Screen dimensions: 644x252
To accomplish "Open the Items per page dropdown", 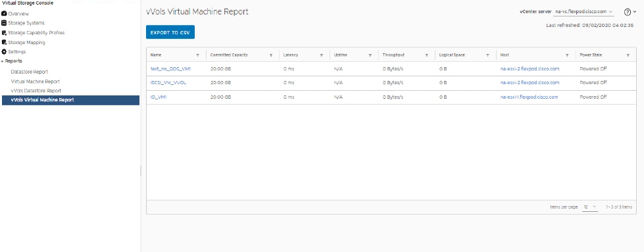I will pos(590,207).
